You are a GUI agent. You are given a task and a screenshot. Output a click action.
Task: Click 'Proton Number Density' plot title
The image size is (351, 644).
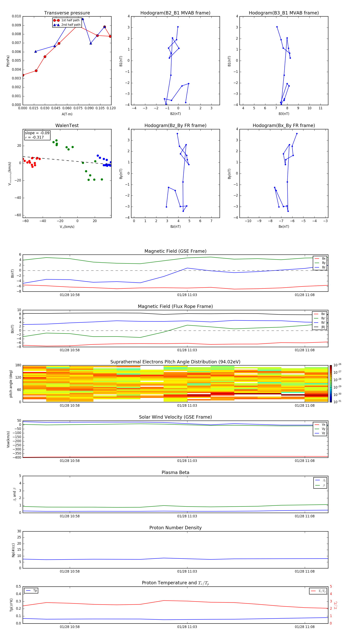point(175,528)
